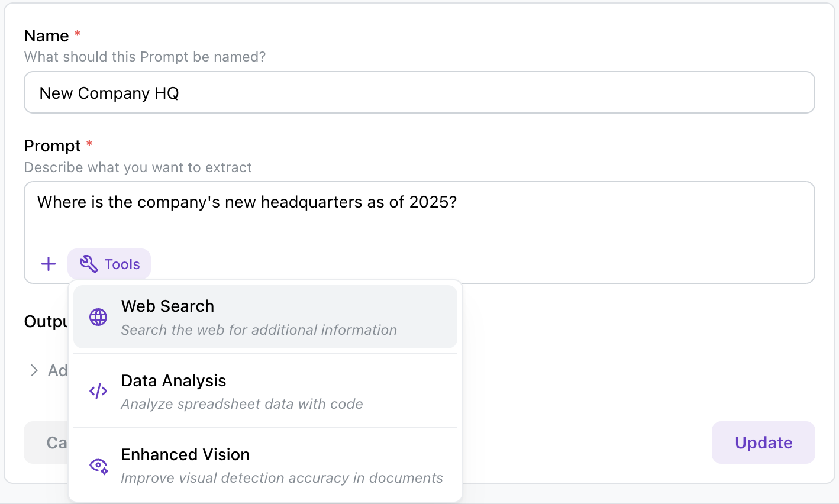Click the globe icon for Web Search

click(98, 317)
